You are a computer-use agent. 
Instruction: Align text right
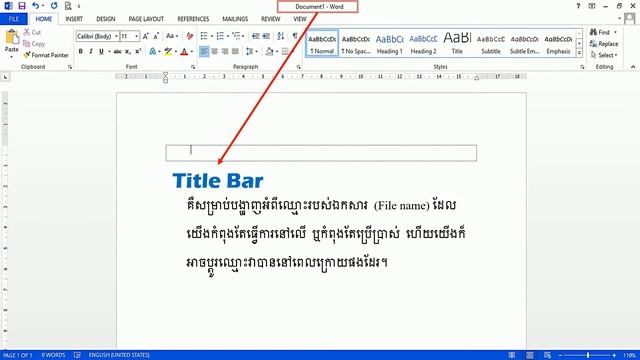[224, 51]
